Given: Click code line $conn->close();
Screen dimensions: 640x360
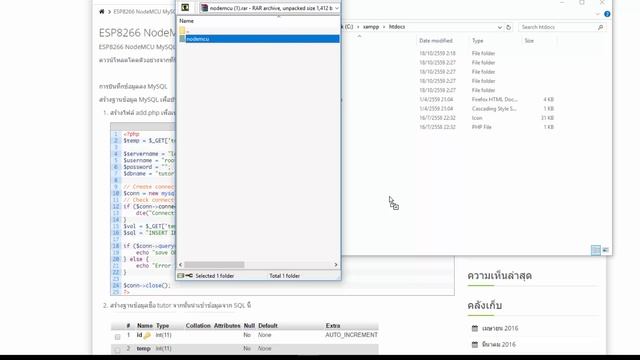Looking at the screenshot, I should (x=147, y=286).
